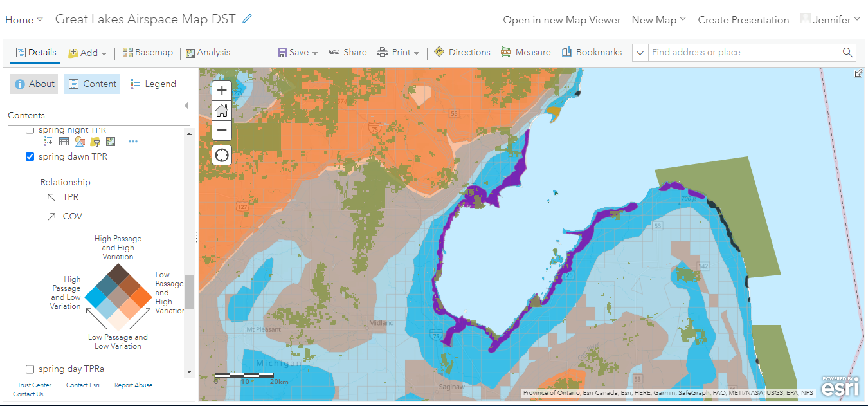Switch to the Legend tab
This screenshot has width=868, height=406.
point(153,84)
